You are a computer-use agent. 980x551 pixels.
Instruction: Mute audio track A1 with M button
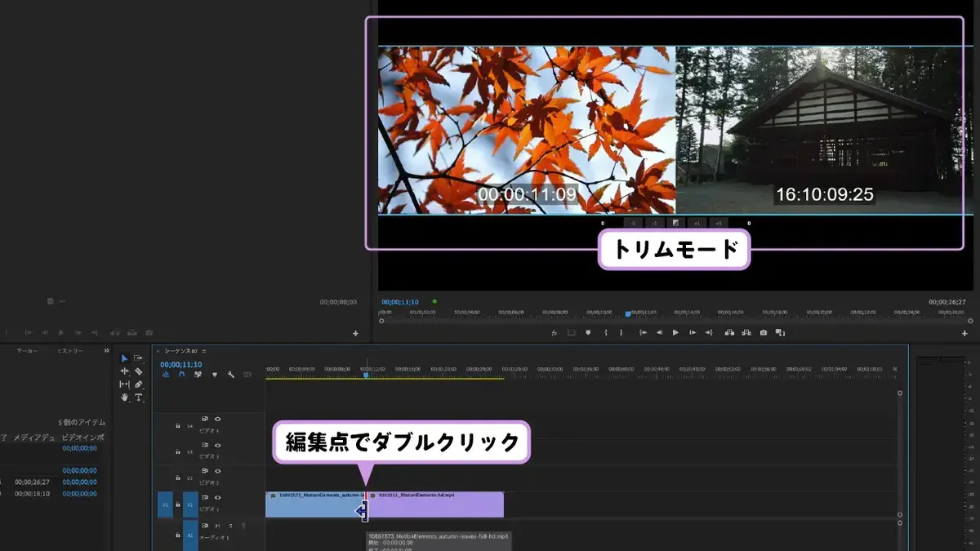click(x=218, y=527)
